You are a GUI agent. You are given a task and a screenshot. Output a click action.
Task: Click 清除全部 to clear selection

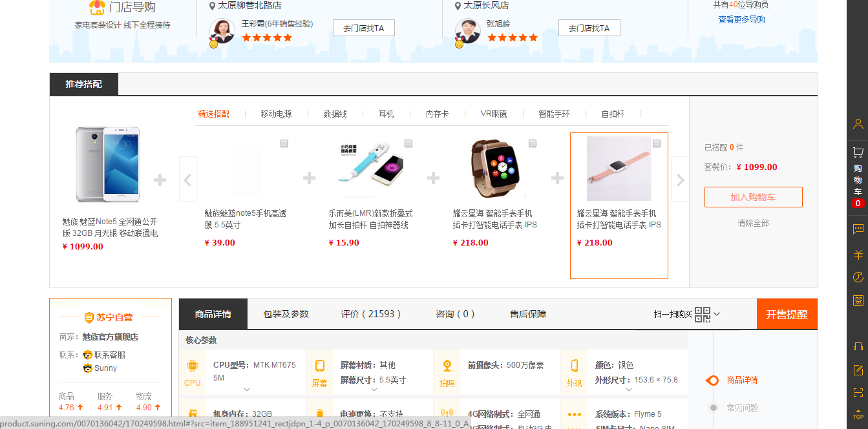tap(753, 223)
